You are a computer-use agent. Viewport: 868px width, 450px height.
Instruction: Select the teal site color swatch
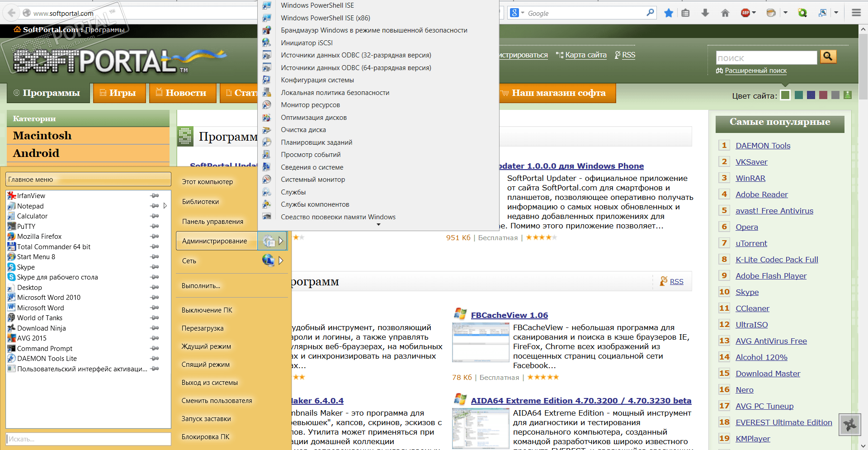coord(799,95)
